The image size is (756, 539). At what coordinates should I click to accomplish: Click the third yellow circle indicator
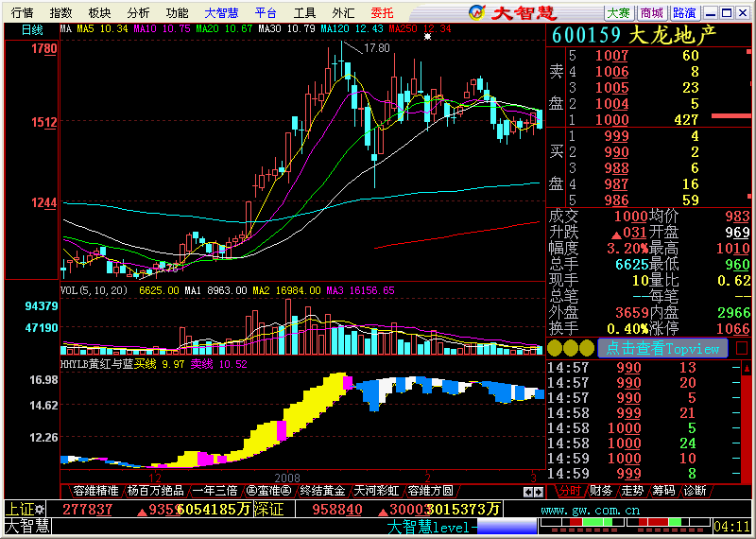(x=587, y=348)
